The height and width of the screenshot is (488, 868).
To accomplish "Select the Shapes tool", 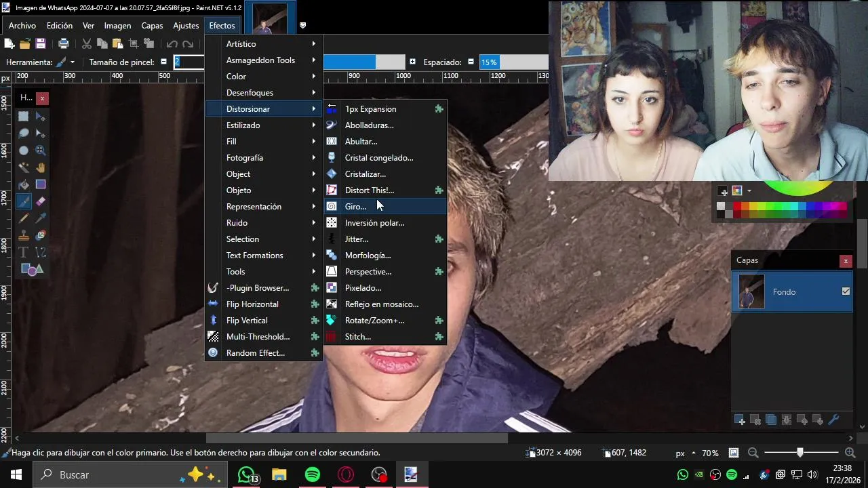I will click(x=32, y=269).
